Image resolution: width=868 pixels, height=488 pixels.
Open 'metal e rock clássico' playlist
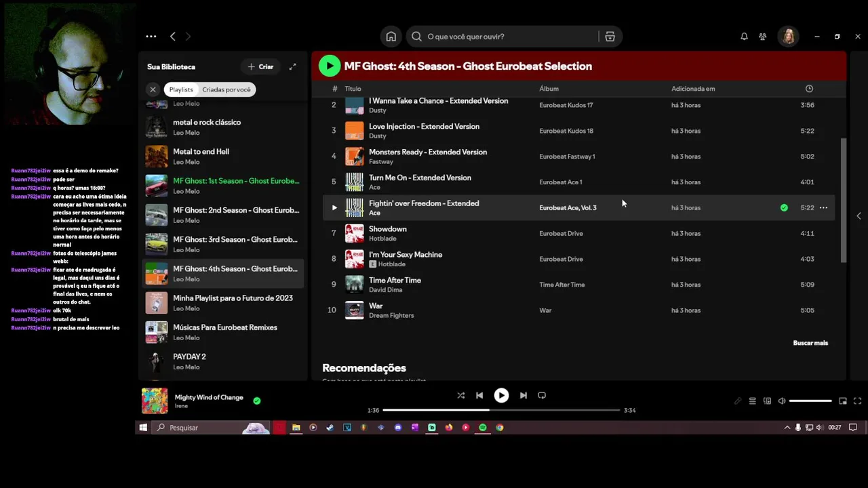(222, 127)
